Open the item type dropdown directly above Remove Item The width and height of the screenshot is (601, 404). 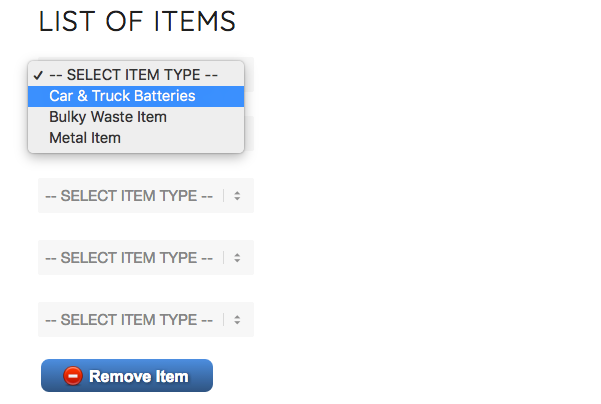pyautogui.click(x=146, y=320)
